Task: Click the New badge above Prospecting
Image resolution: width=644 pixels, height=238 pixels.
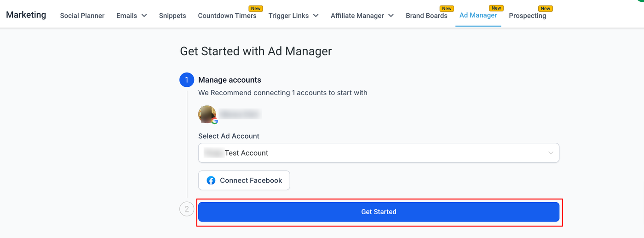Action: click(x=546, y=8)
